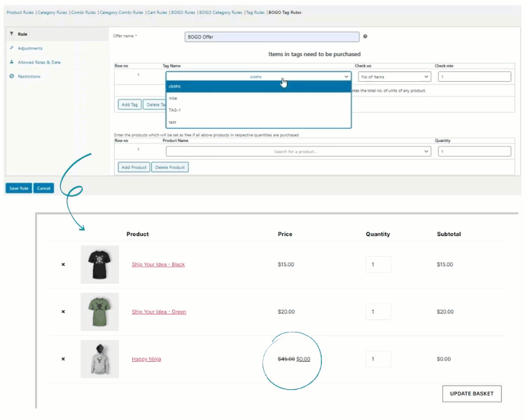Image resolution: width=525 pixels, height=420 pixels.
Task: Remove Ship Your Idea - Green from basket
Action: tap(63, 311)
